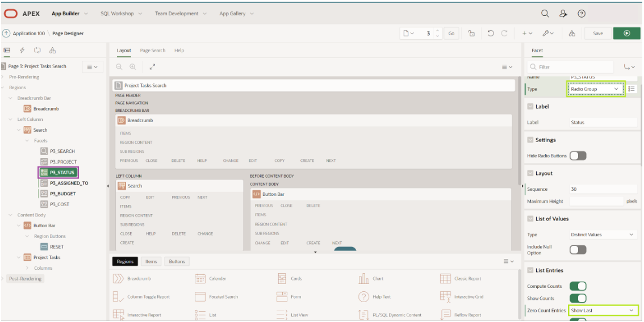Click the Calendar region icon in the gallery

(200, 278)
